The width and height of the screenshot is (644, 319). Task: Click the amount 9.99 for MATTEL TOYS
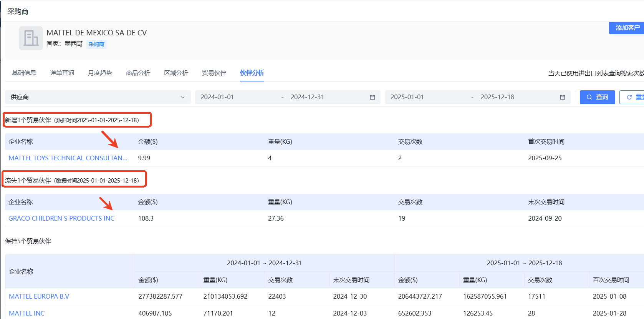tap(144, 158)
